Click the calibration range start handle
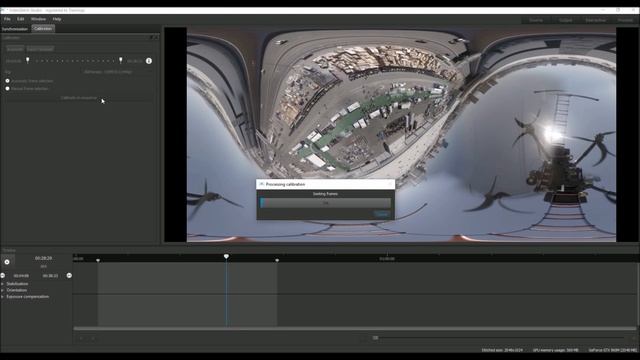 pos(28,60)
